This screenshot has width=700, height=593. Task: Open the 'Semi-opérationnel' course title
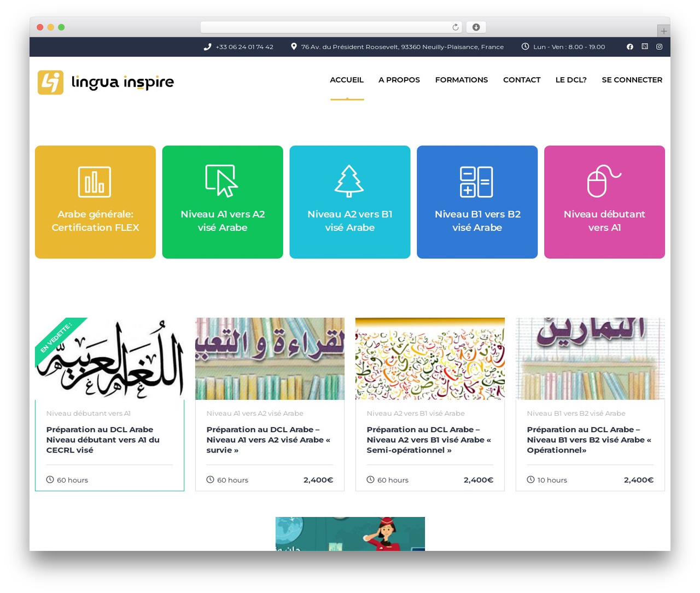(x=429, y=440)
